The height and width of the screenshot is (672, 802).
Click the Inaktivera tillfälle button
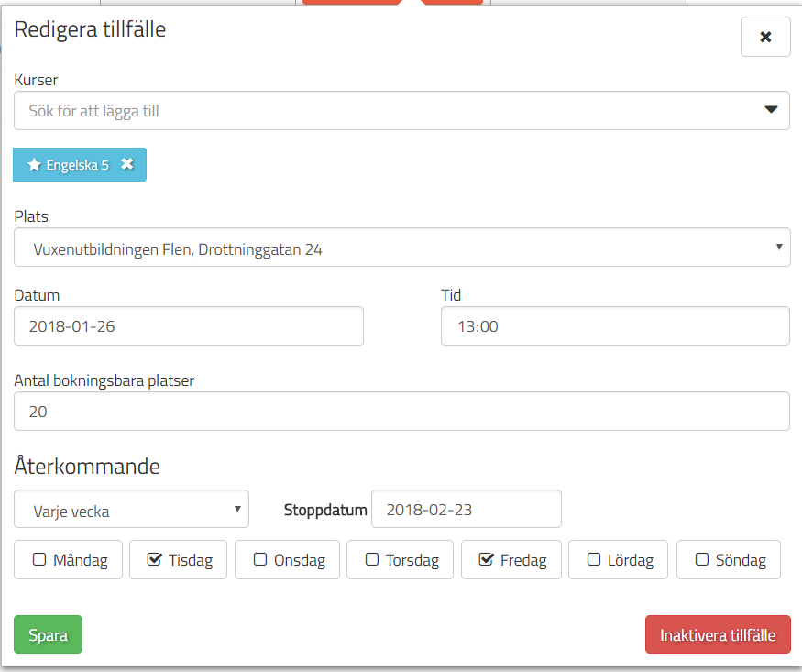coord(717,634)
